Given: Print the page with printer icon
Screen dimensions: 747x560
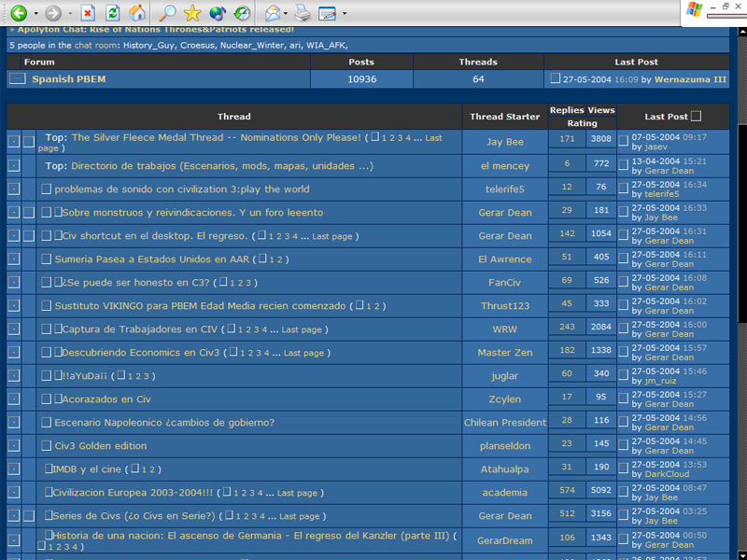Looking at the screenshot, I should click(x=302, y=13).
